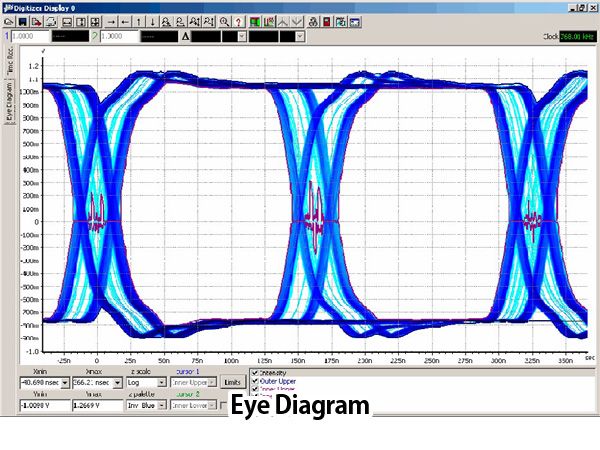
Task: Click the magnifier zoom icon
Action: (225, 20)
